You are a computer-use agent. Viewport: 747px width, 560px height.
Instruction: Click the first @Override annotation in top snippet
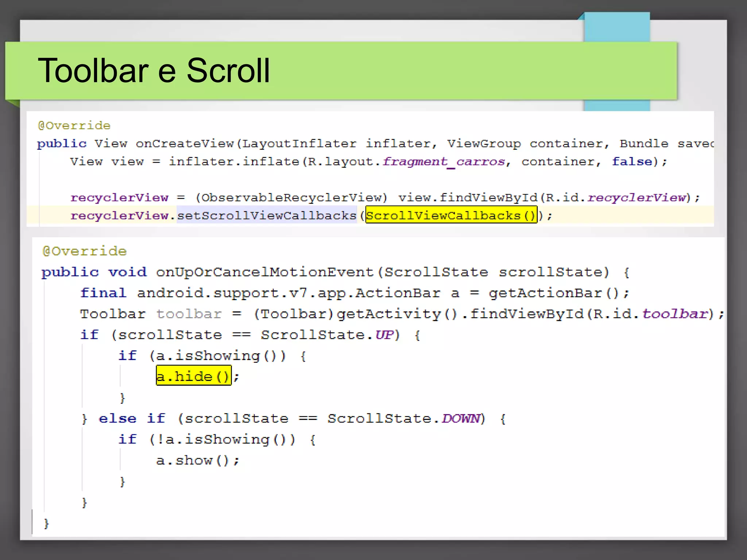click(74, 126)
